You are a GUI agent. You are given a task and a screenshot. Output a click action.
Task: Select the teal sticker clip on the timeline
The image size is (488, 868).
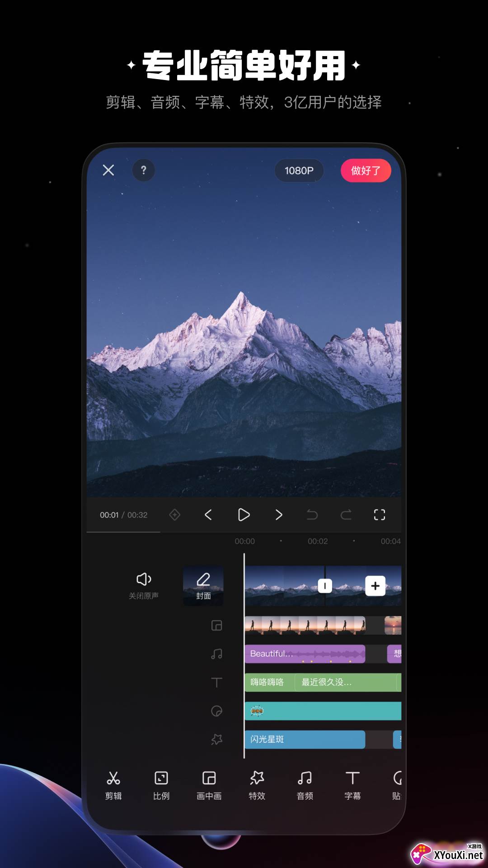coord(323,711)
